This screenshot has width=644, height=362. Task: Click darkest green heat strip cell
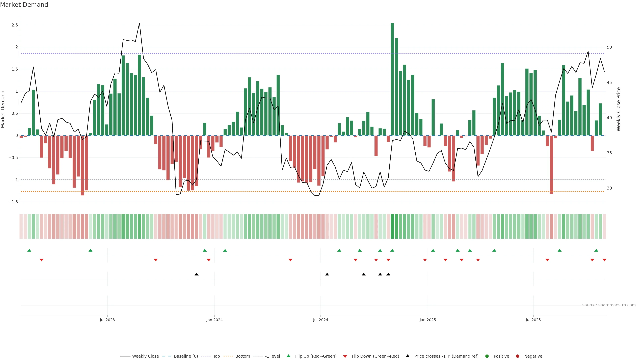pos(392,226)
